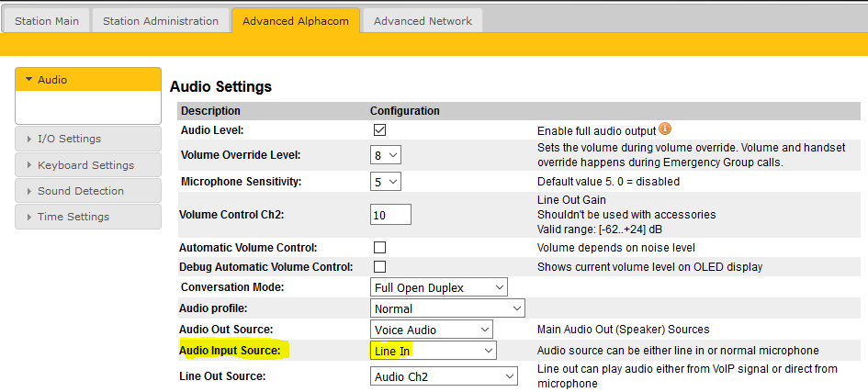
Task: Enable Automatic Volume Control checkbox
Action: coord(379,248)
